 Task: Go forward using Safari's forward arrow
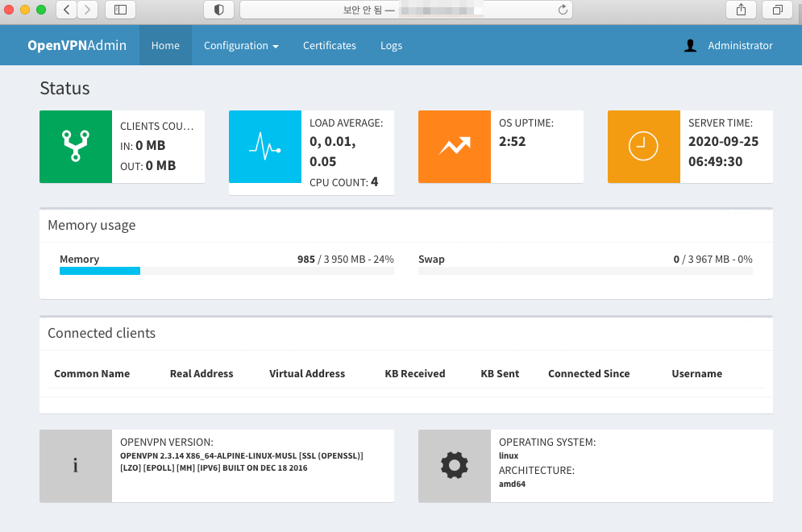click(88, 10)
